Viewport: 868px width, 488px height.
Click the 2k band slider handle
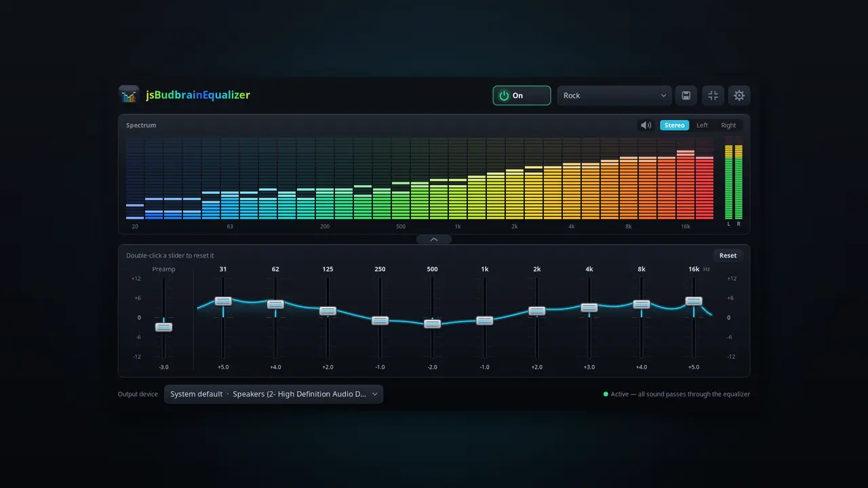pyautogui.click(x=536, y=311)
